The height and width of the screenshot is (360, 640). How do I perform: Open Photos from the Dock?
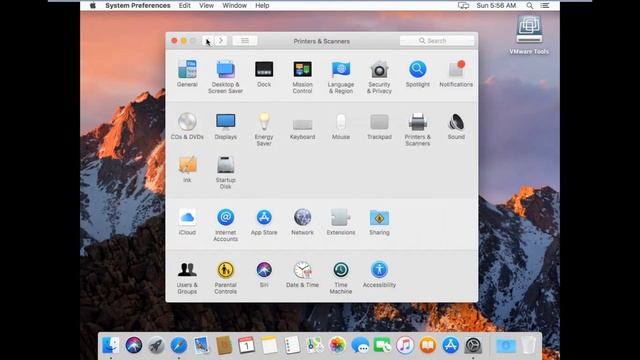pos(337,345)
